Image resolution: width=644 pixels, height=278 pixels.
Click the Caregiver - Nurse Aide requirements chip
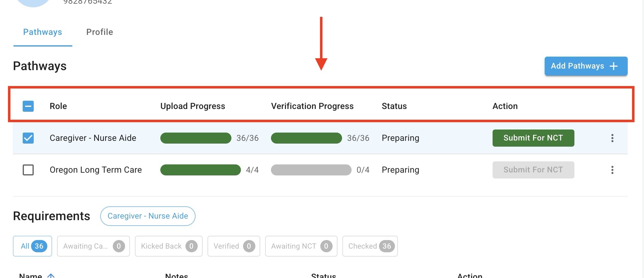coord(148,216)
